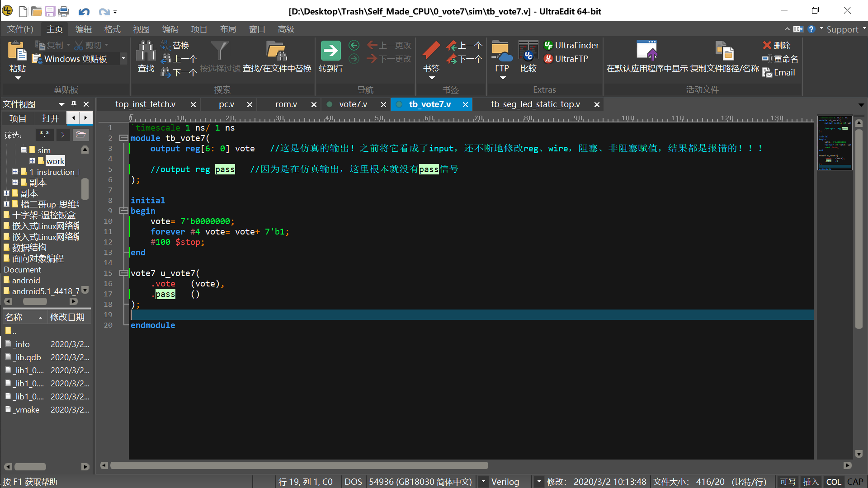Click the Go To Line arrow icon
868x488 pixels.
(x=330, y=51)
